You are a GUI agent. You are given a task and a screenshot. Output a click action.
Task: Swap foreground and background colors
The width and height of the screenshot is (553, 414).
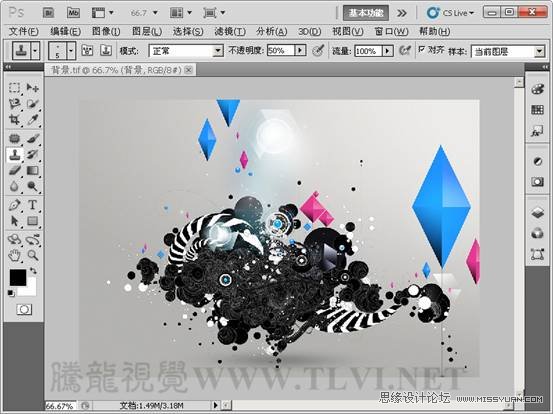click(33, 271)
